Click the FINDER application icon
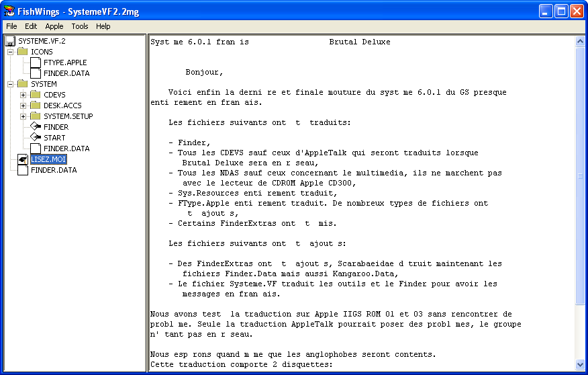Viewport: 588px width, 375px height. tap(36, 127)
